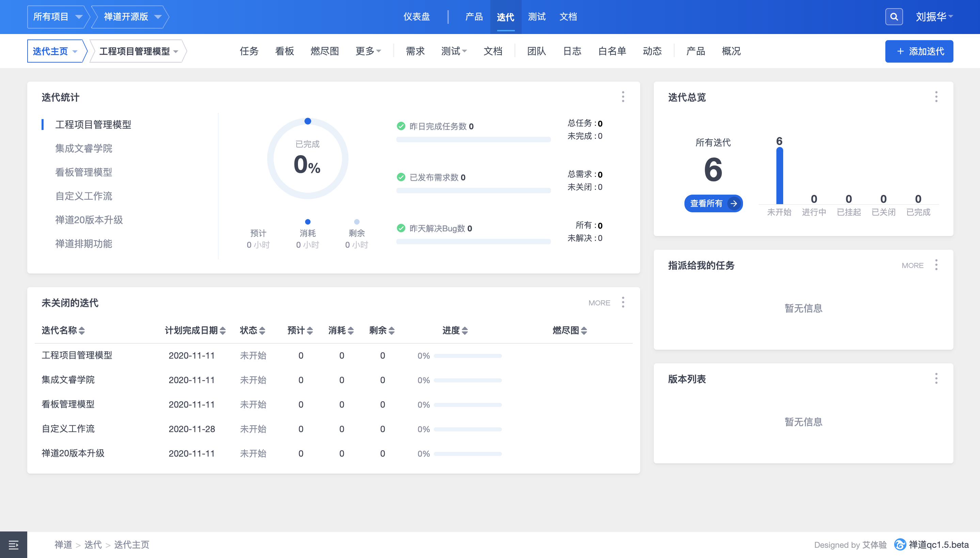Expand the 所有项目 dropdown
The height and width of the screenshot is (558, 980).
pos(58,17)
